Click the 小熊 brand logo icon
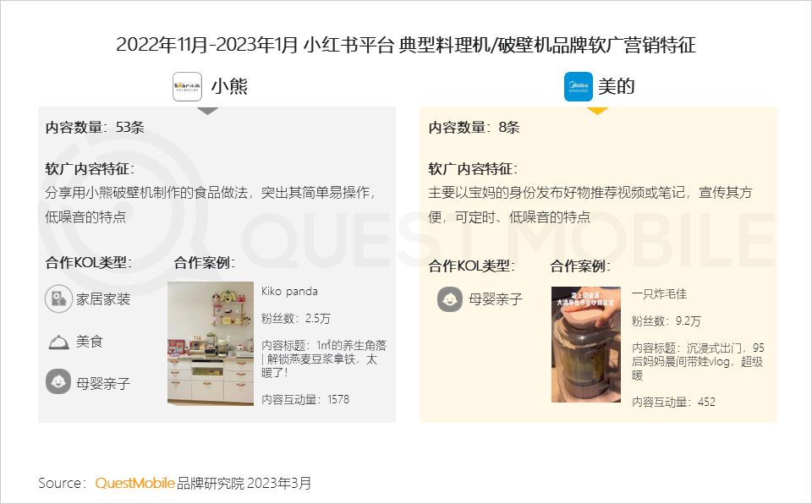 tap(187, 86)
